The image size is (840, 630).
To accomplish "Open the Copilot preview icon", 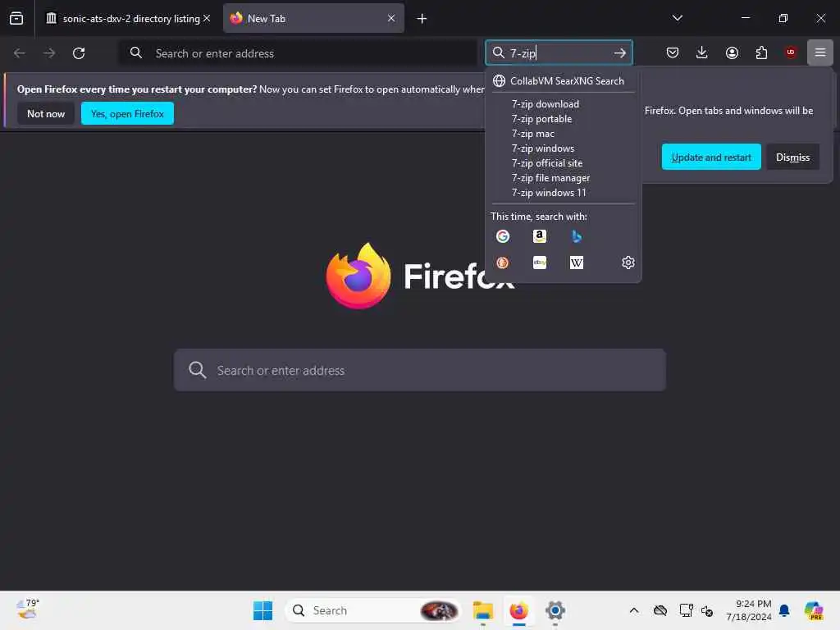I will point(814,610).
